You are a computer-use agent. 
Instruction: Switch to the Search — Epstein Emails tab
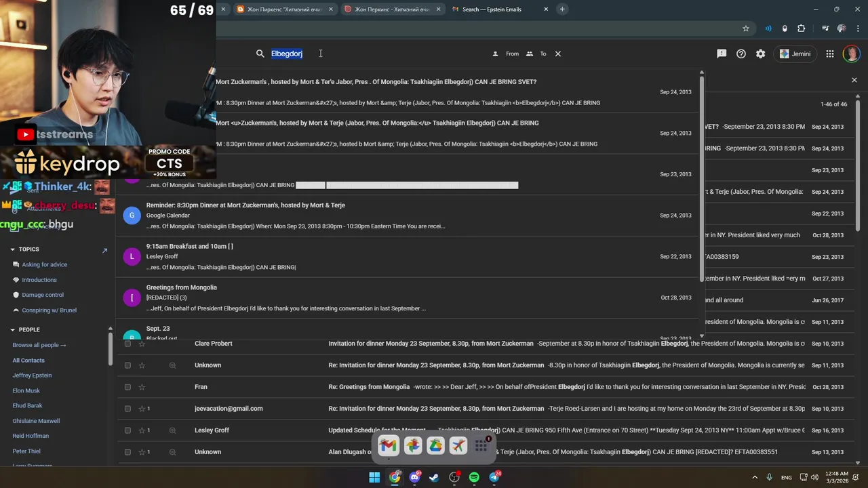(x=500, y=9)
